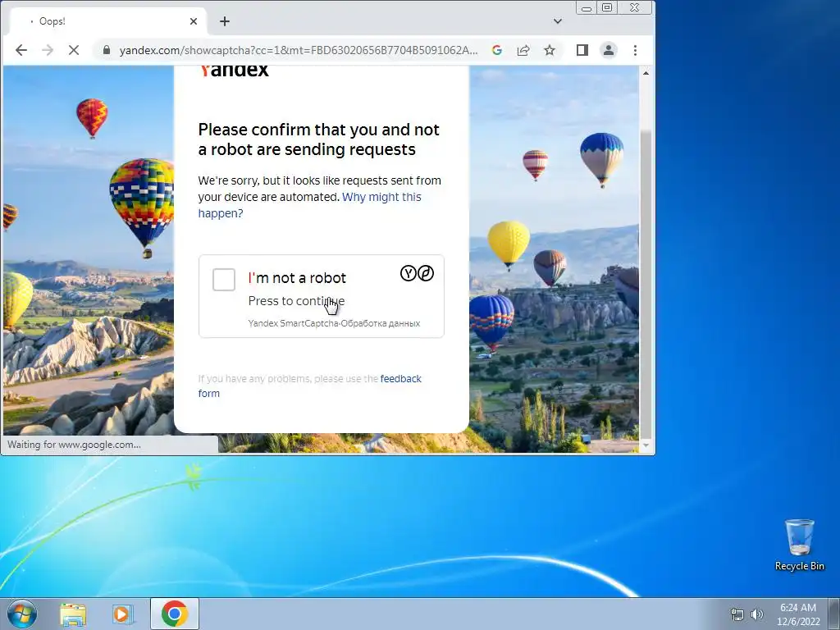
Task: Maximize the Chrome window
Action: [607, 8]
